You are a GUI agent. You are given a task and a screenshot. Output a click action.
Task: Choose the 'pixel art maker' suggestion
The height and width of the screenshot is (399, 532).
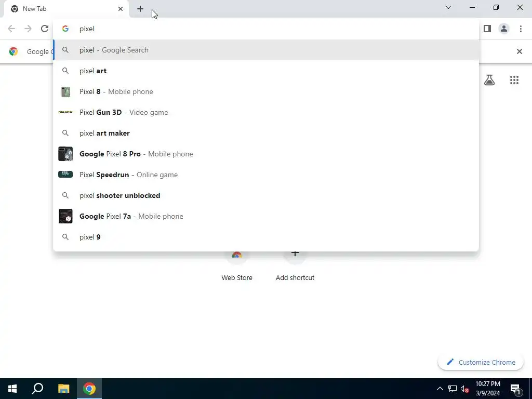(266, 133)
